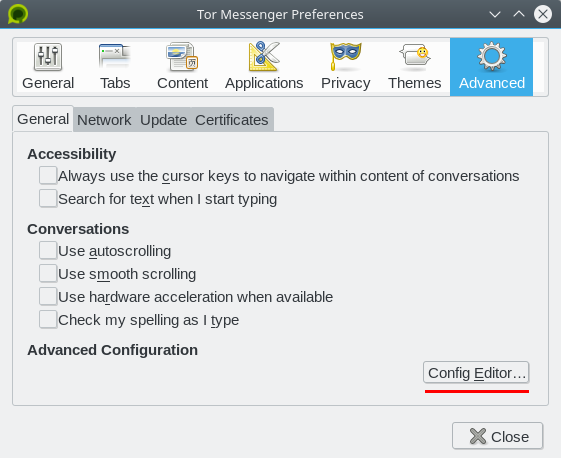Viewport: 561px width, 458px height.
Task: Click the Close button at bottom
Action: 498,436
